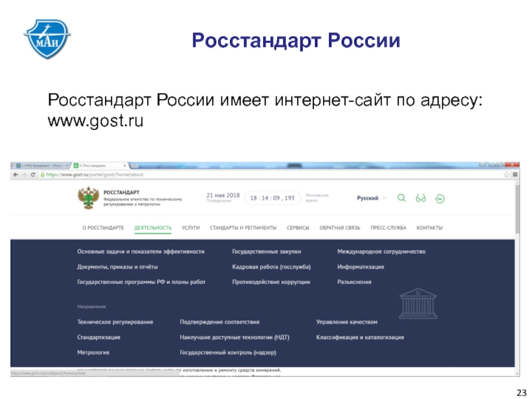Viewport: 532px width, 399px height.
Task: Open 'ПРЕСС-СЛУЖБА' menu item
Action: point(388,228)
